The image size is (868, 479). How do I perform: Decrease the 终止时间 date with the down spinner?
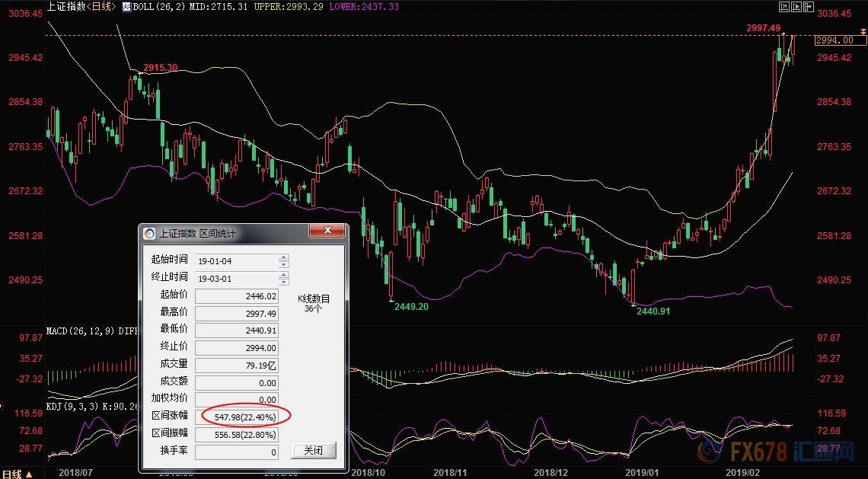click(283, 281)
